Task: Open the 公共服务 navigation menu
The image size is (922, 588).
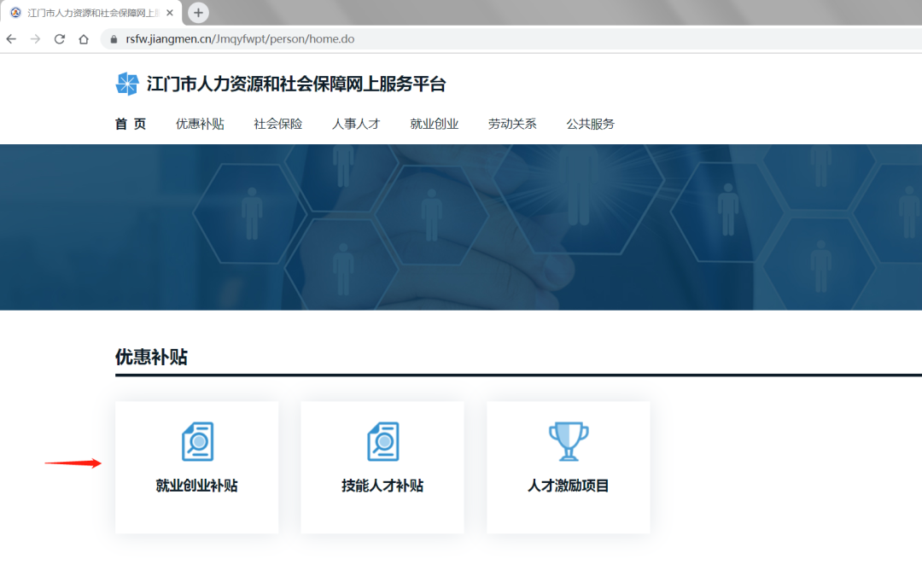Action: click(x=590, y=124)
